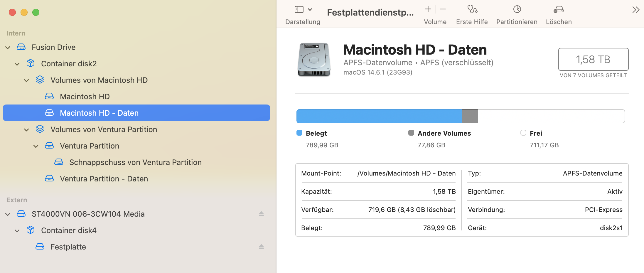Select Schnappschuss von Ventura Partition row

tap(136, 162)
